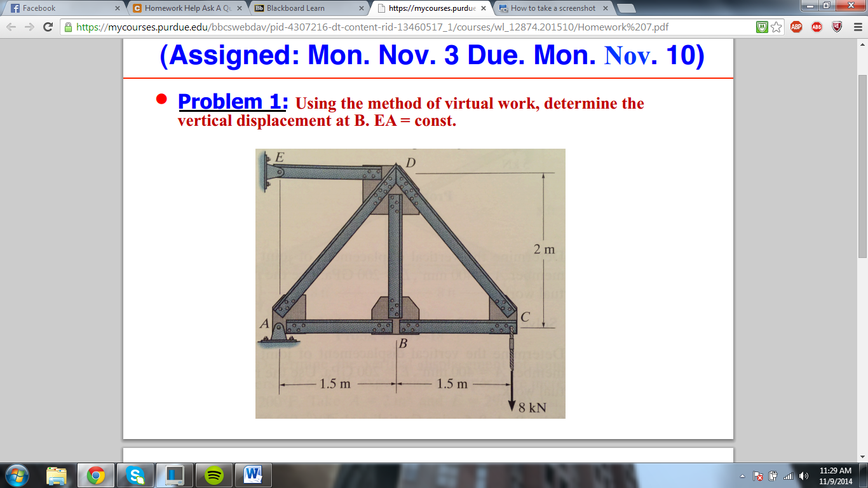868x488 pixels.
Task: Expand hidden icons in the system tray
Action: pos(742,475)
